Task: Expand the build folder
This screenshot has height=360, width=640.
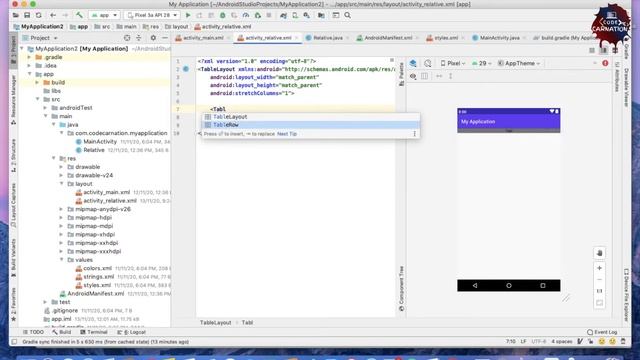Action: pos(38,82)
